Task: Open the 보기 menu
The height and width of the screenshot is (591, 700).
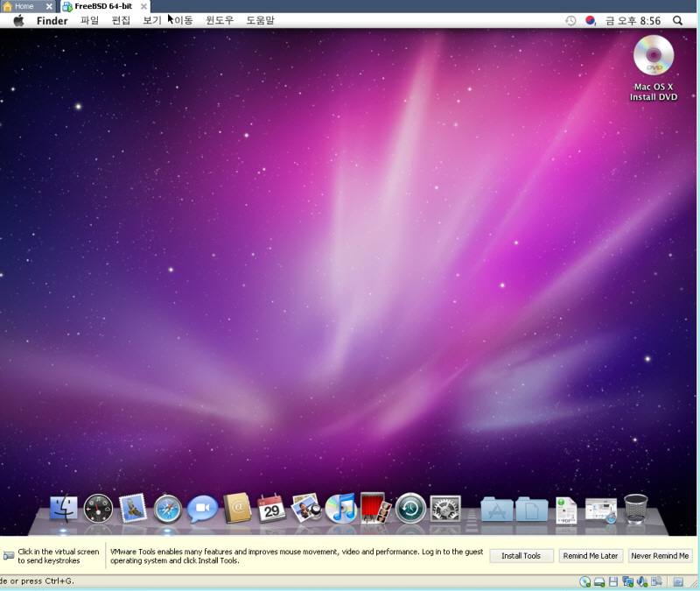Action: pos(151,20)
